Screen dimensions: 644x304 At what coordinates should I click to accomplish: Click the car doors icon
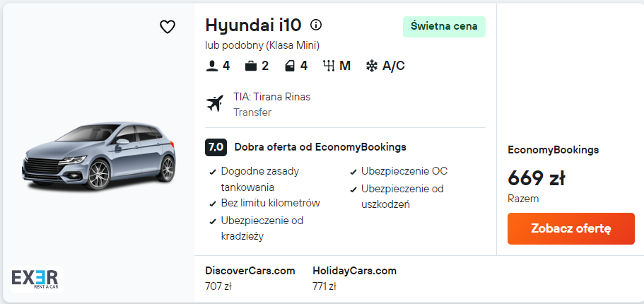point(289,66)
